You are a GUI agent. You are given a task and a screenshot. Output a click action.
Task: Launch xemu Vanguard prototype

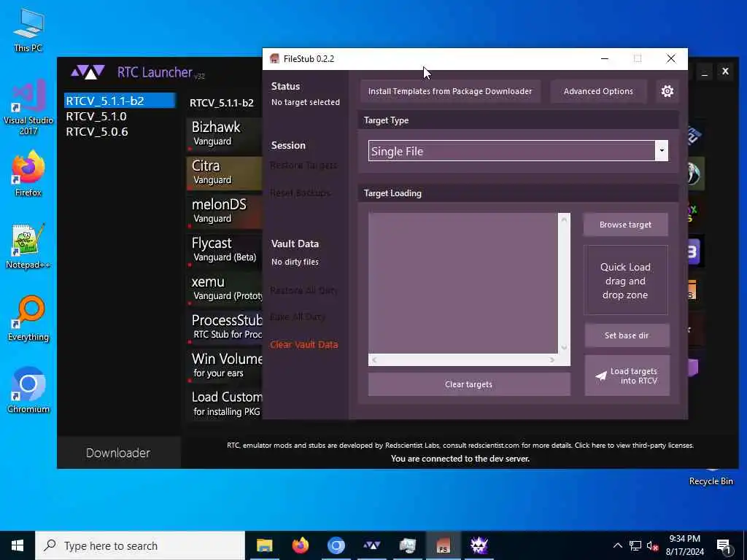(225, 289)
